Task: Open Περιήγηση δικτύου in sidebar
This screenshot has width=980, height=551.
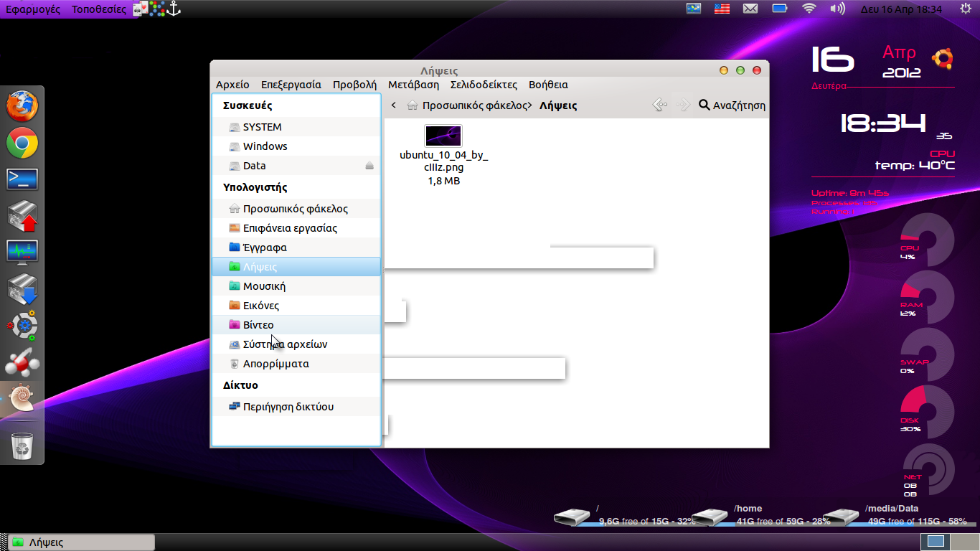Action: [288, 407]
